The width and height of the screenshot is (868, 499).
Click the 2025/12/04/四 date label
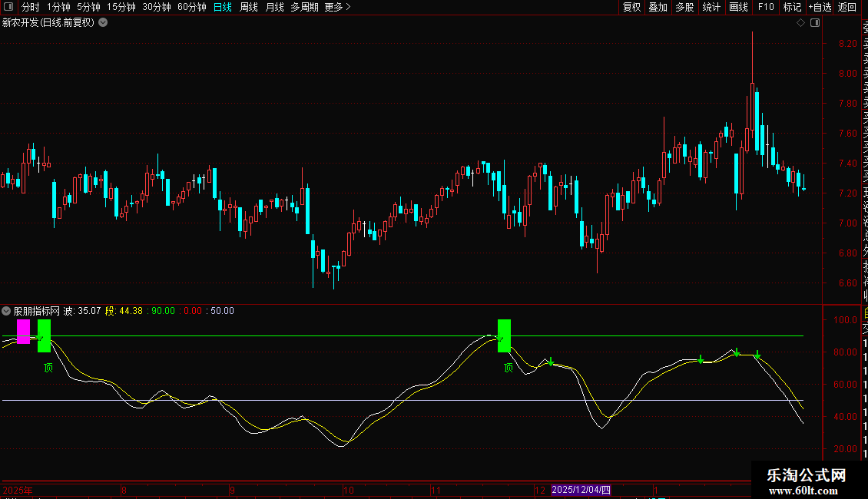(581, 490)
